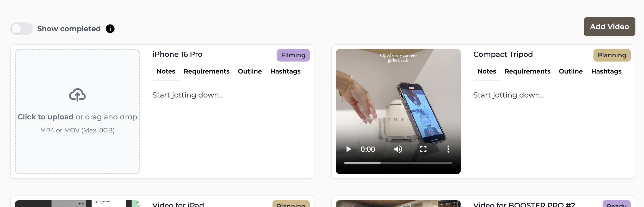Viewport: 644px width, 207px height.
Task: Open the Requirements tab for iPhone 16 Pro
Action: pos(207,71)
